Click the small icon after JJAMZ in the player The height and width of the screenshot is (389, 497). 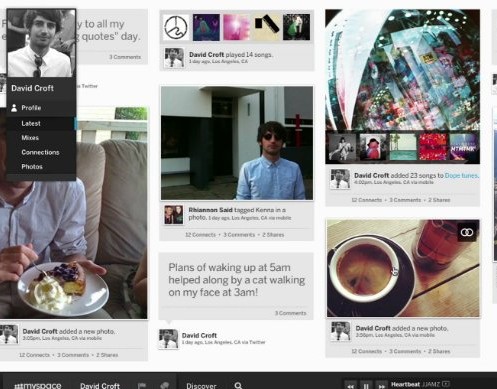[446, 384]
